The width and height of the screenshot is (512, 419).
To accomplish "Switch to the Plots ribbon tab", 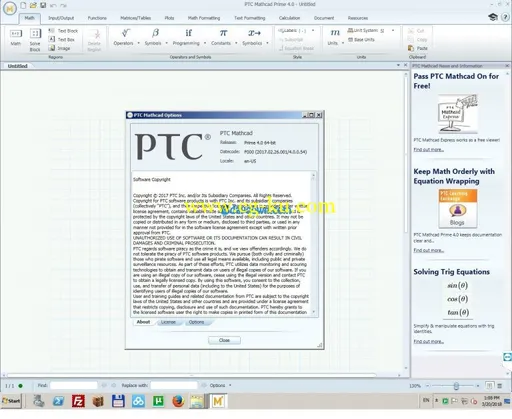I will coord(169,18).
